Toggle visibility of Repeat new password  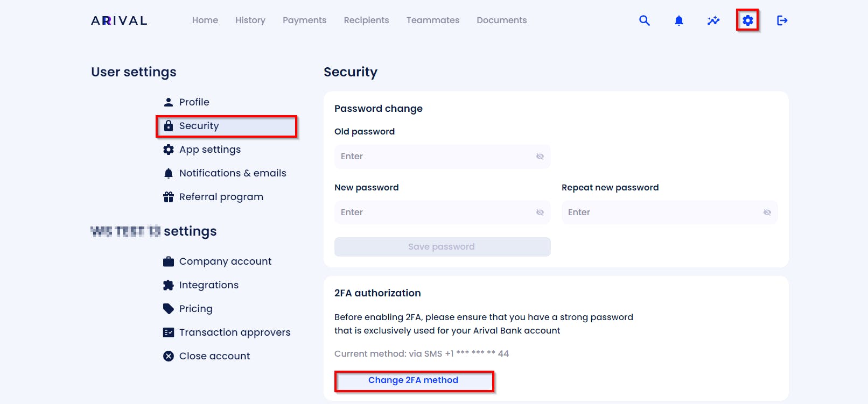click(767, 212)
